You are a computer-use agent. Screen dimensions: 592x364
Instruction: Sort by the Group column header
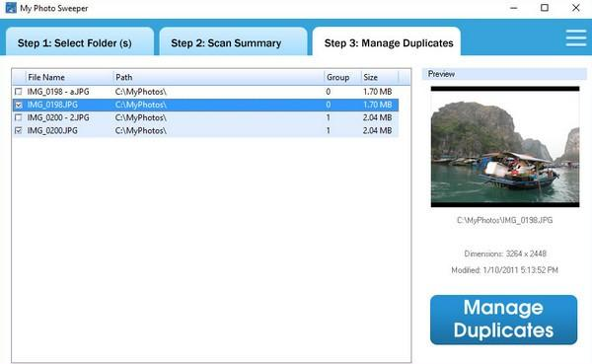(x=342, y=77)
